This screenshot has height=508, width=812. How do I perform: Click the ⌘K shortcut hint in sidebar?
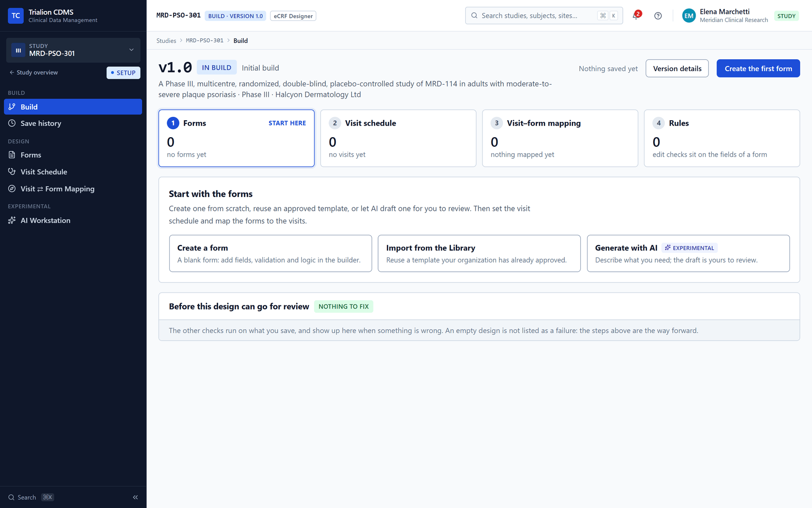tap(48, 497)
